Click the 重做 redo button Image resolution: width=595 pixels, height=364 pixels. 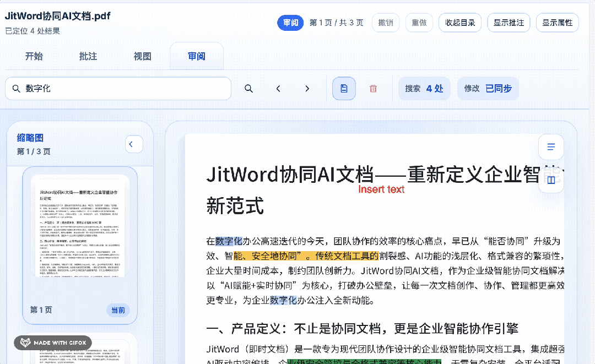[x=419, y=23]
